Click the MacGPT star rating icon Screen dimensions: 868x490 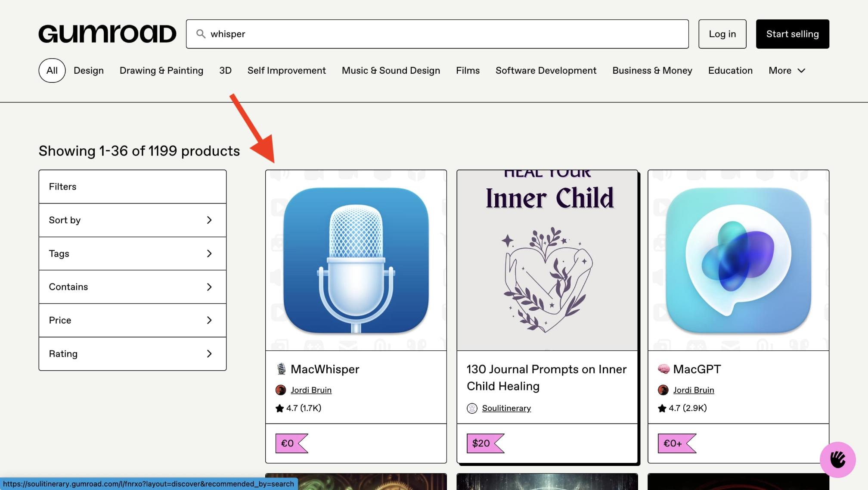662,408
